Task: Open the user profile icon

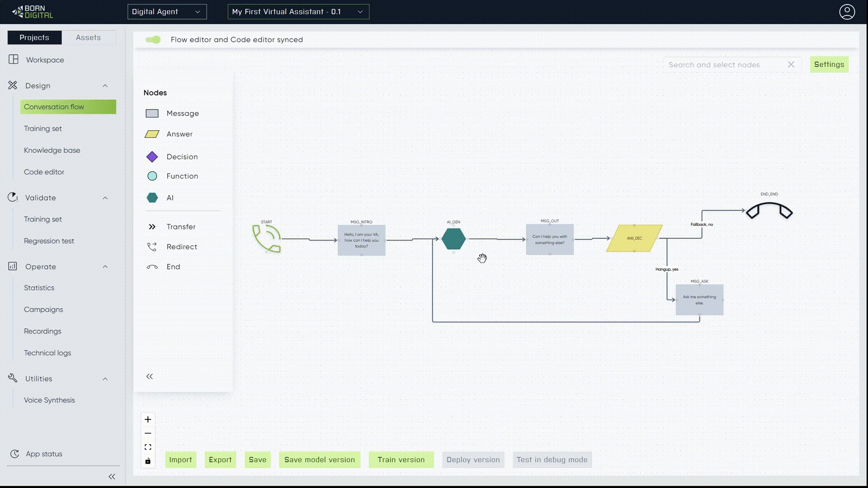Action: 847,12
